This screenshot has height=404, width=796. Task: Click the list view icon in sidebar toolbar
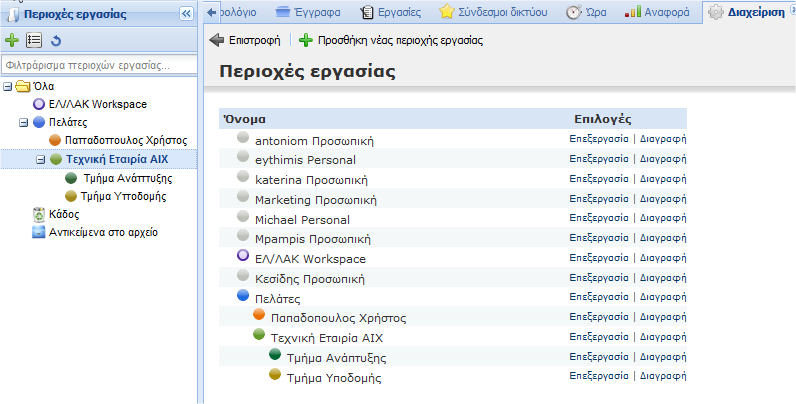tap(34, 40)
